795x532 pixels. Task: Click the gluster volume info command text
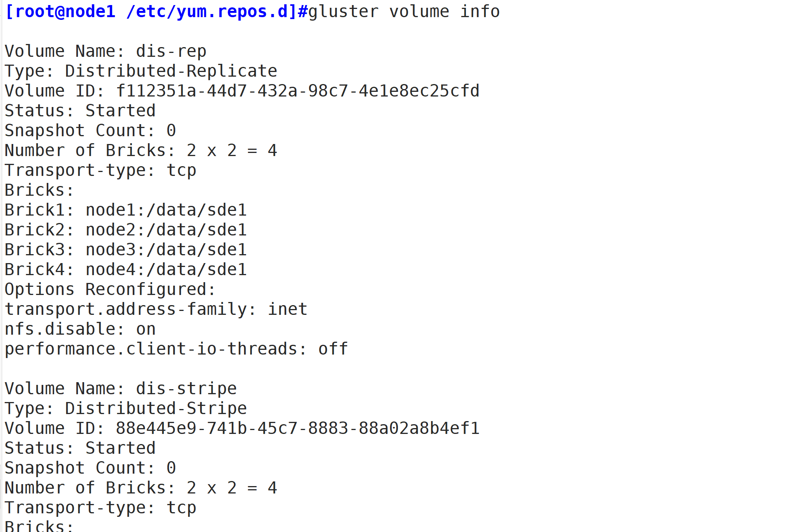pos(404,12)
